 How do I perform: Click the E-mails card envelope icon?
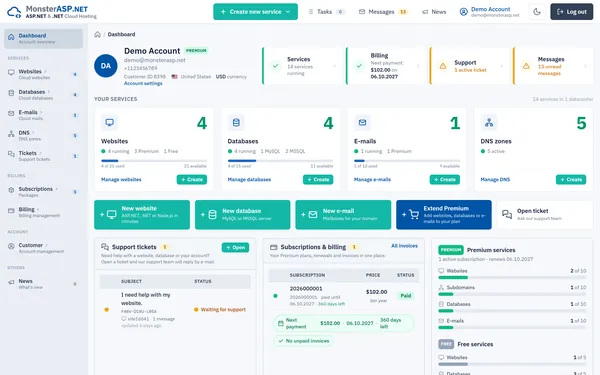click(x=362, y=122)
